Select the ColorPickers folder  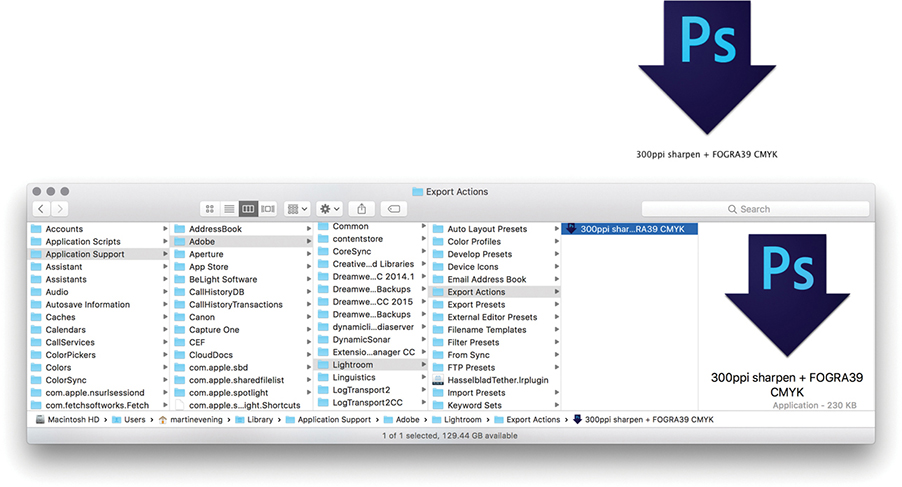(x=98, y=355)
